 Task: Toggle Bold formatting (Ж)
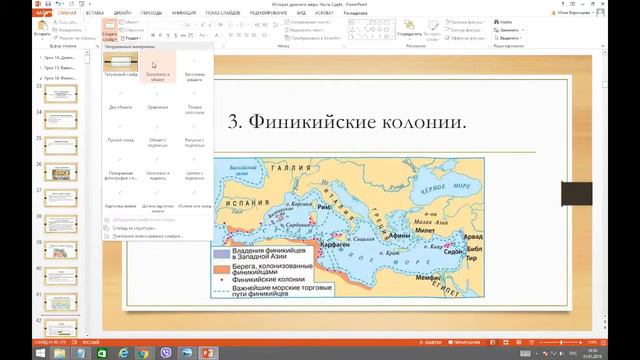153,36
